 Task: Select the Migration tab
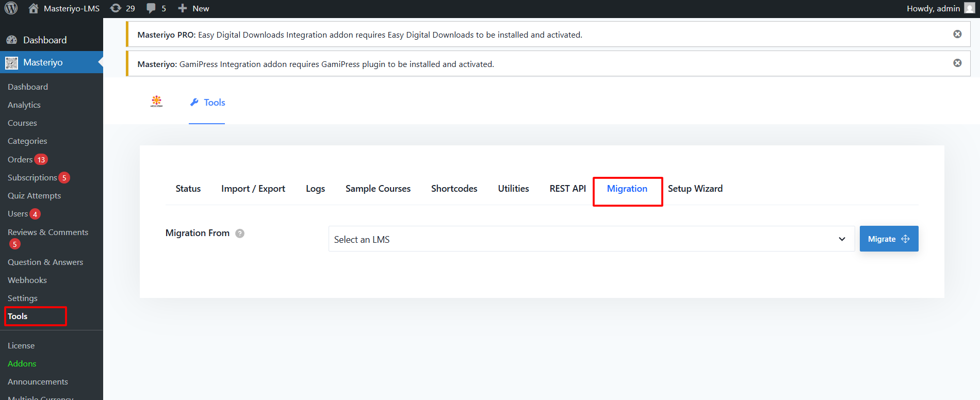click(x=627, y=189)
